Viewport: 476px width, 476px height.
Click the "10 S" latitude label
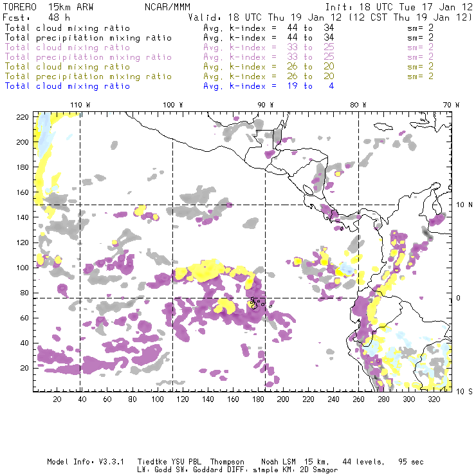tap(464, 392)
